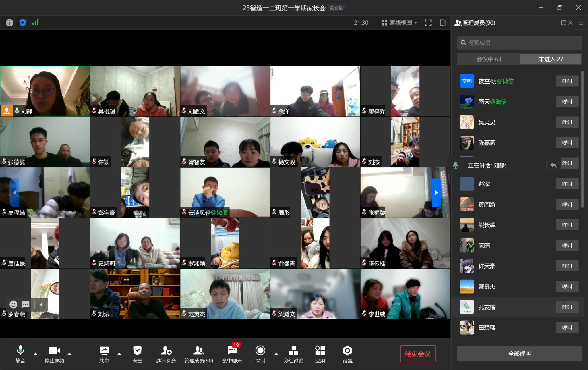The image size is (588, 370).
Task: Open in-meeting chat with 19 badge
Action: point(232,351)
